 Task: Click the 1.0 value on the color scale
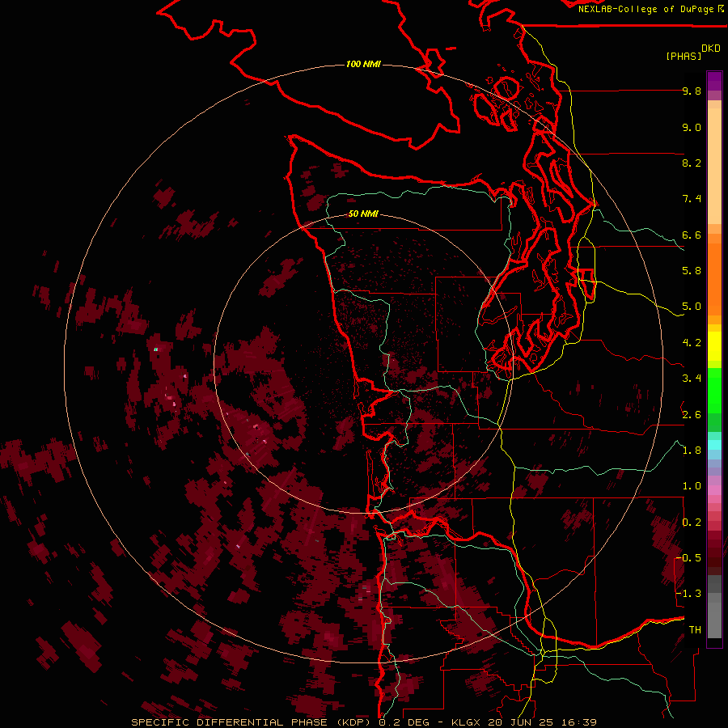[x=692, y=486]
